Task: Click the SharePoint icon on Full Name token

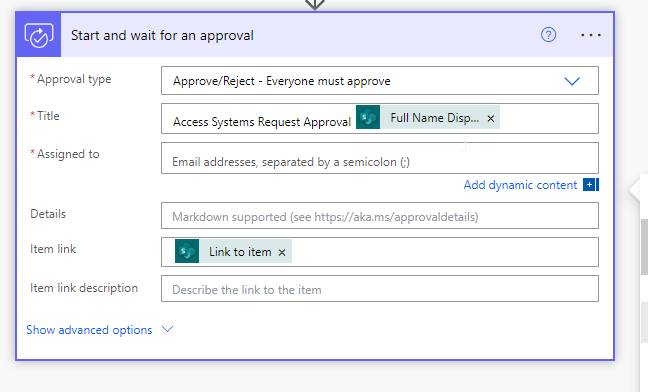Action: click(x=368, y=117)
